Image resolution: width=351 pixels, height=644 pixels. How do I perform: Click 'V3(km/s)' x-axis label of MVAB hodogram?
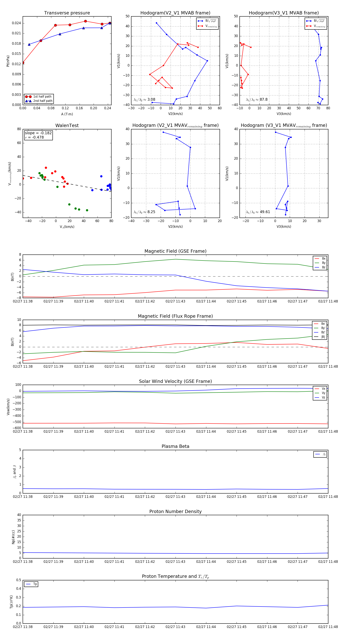click(x=284, y=114)
